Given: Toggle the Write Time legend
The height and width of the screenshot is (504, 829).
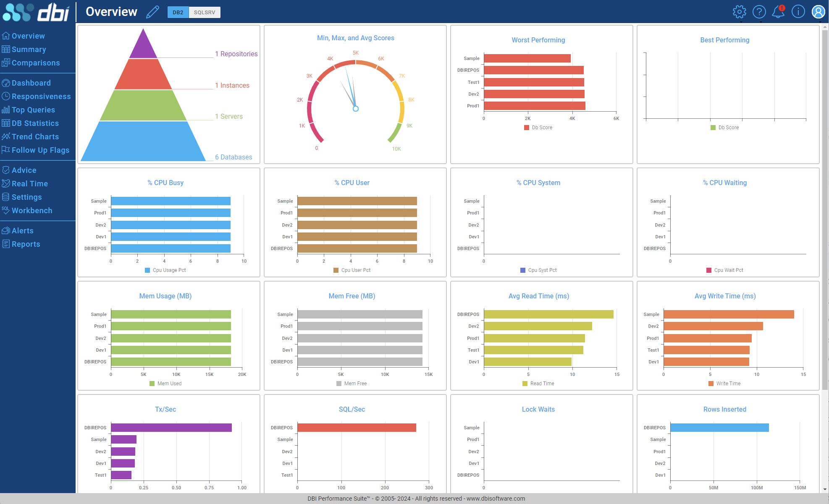Looking at the screenshot, I should click(724, 384).
